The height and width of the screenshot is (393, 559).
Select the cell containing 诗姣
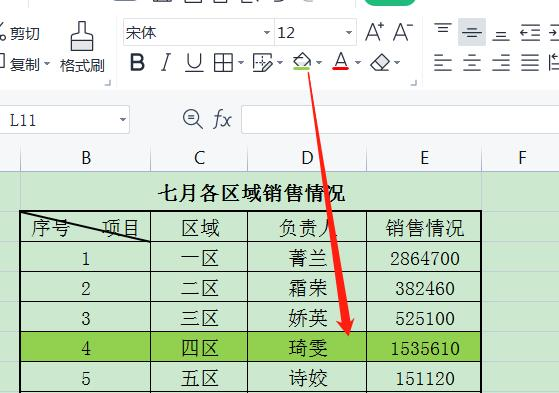(307, 377)
